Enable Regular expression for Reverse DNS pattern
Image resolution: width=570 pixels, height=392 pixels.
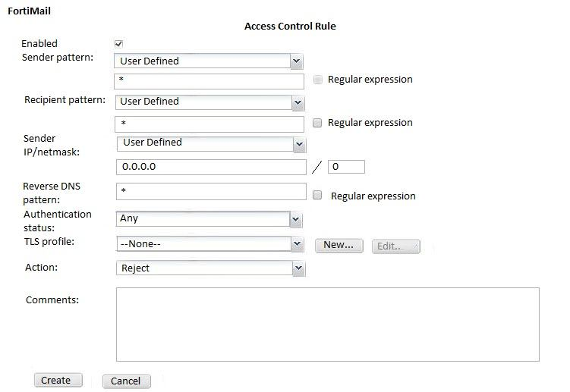tap(318, 196)
